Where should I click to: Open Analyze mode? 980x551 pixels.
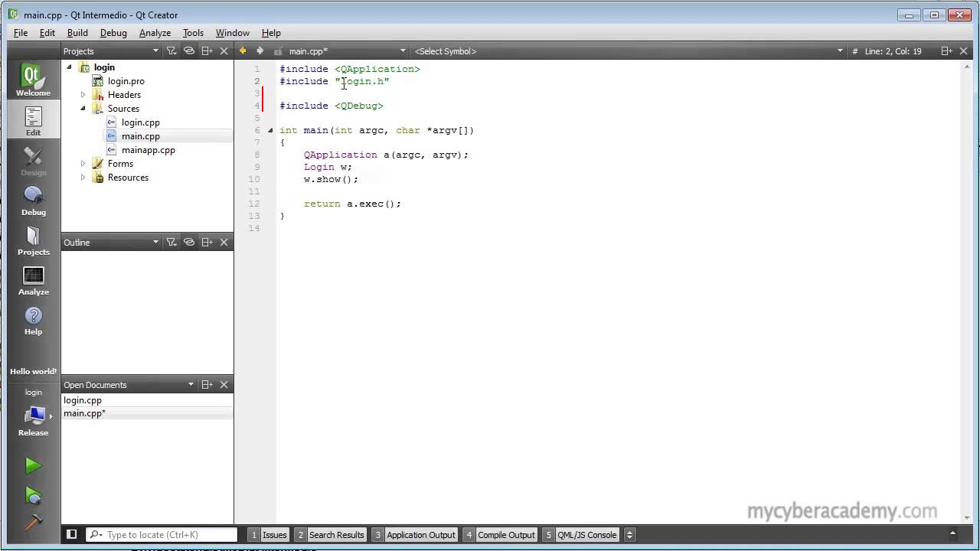[x=33, y=279]
